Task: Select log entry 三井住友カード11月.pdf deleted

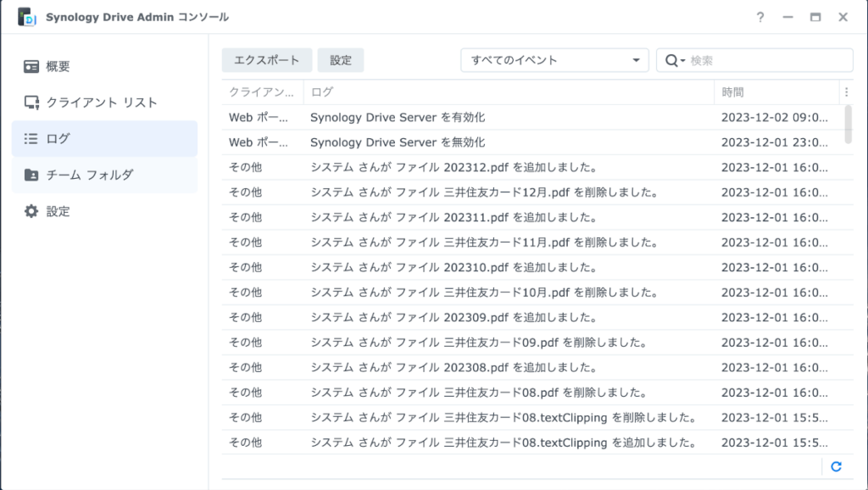Action: pyautogui.click(x=537, y=242)
